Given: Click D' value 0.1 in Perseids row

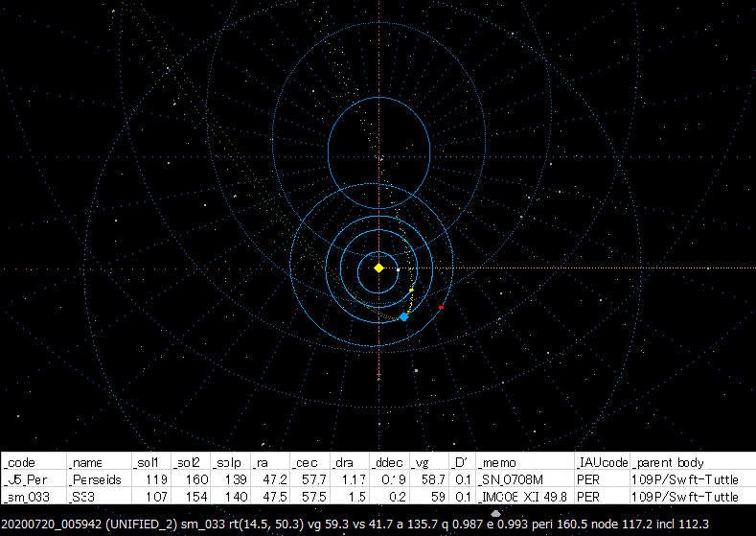Looking at the screenshot, I should (463, 479).
